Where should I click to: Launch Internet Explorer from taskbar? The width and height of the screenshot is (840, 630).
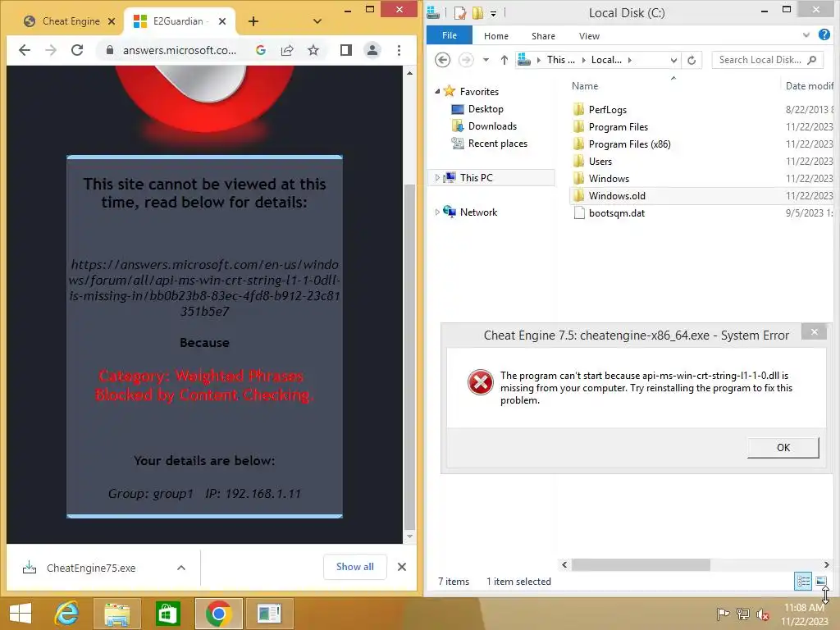[x=67, y=614]
